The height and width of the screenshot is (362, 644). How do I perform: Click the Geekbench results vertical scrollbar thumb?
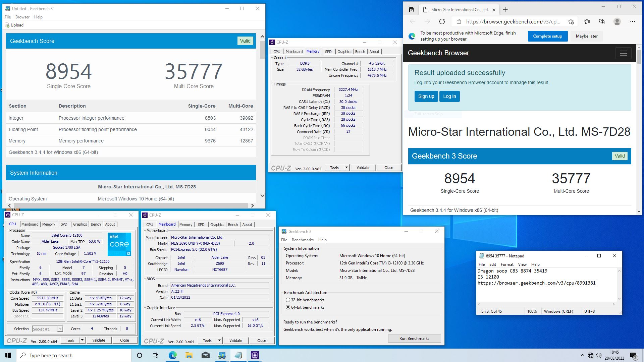(x=262, y=49)
